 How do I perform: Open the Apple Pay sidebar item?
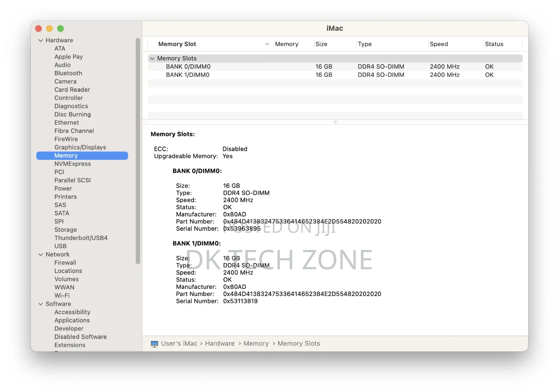click(x=68, y=57)
